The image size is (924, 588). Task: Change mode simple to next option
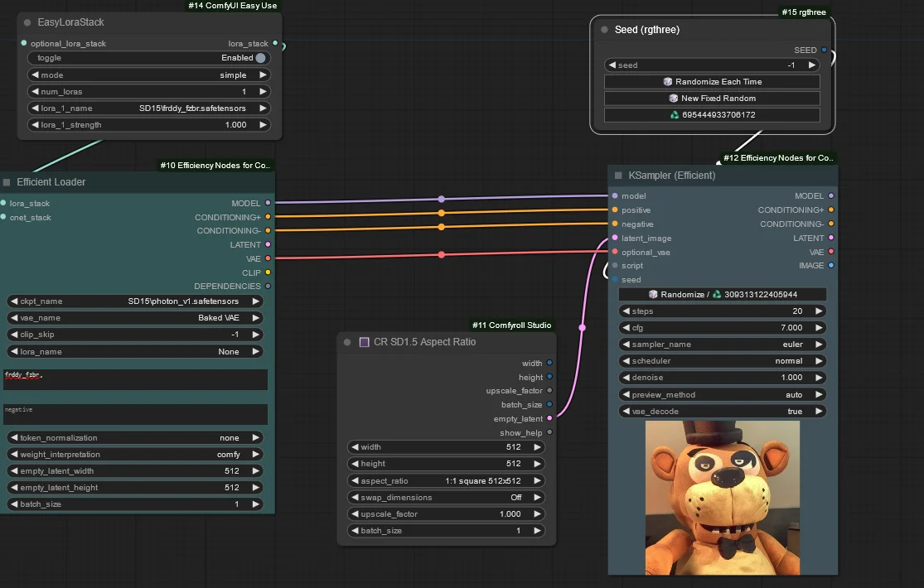tap(263, 75)
